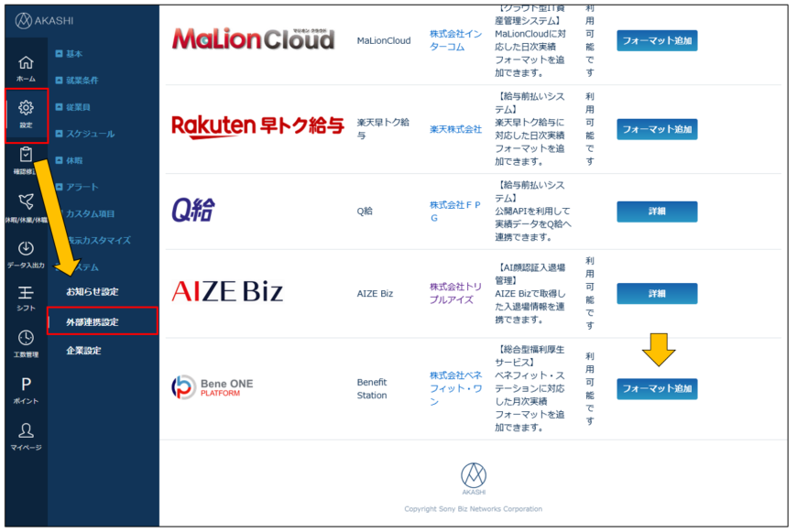797x532 pixels.
Task: Click the MaLionCloud service name text
Action: 384,40
